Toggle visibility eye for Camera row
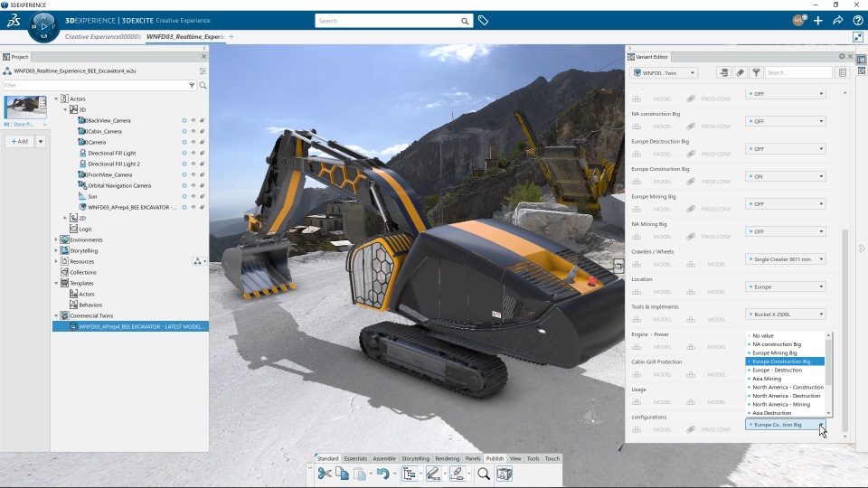 [x=193, y=142]
